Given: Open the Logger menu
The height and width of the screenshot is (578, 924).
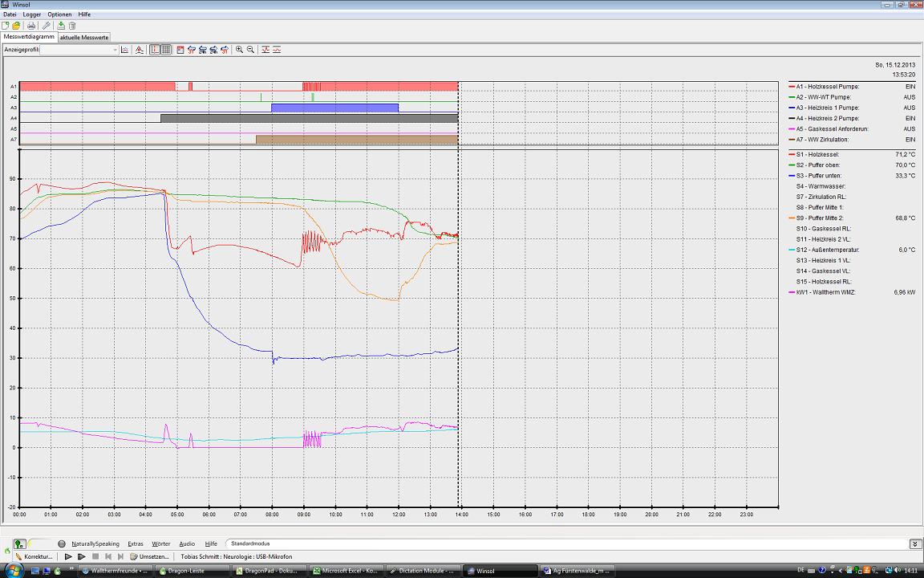Looking at the screenshot, I should click(x=32, y=14).
